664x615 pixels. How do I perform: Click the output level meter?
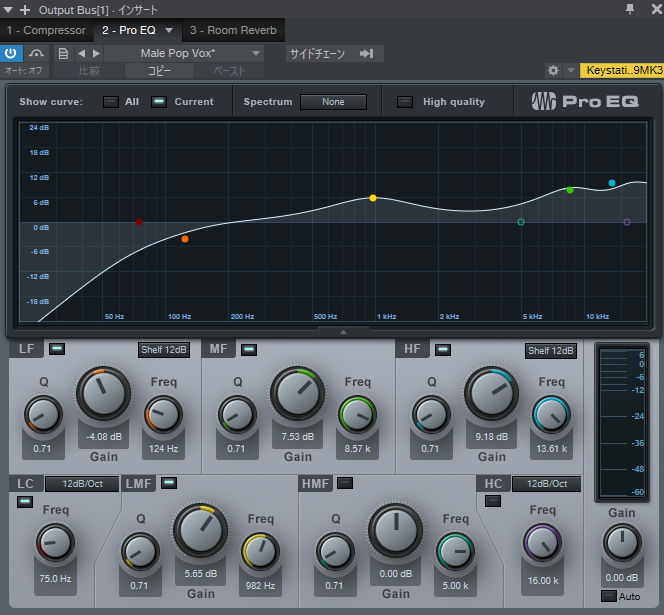622,423
